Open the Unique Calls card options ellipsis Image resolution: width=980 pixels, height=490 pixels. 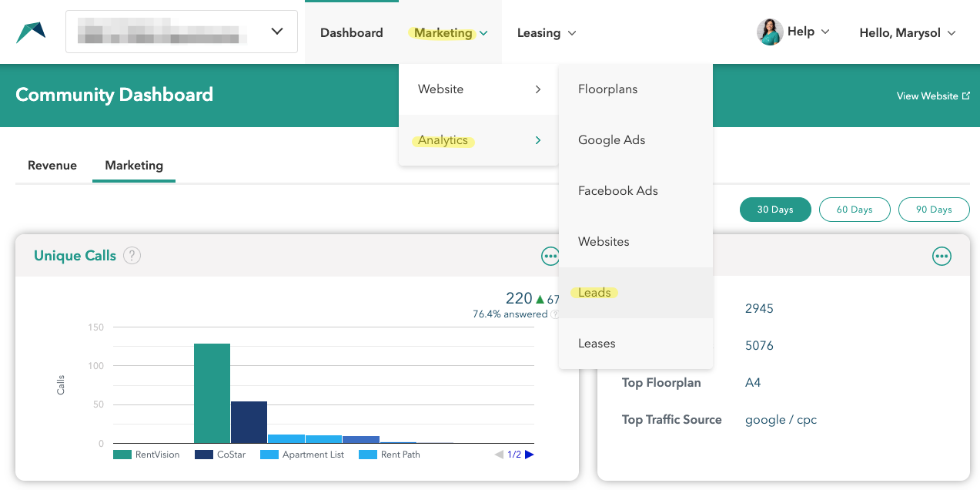tap(550, 257)
